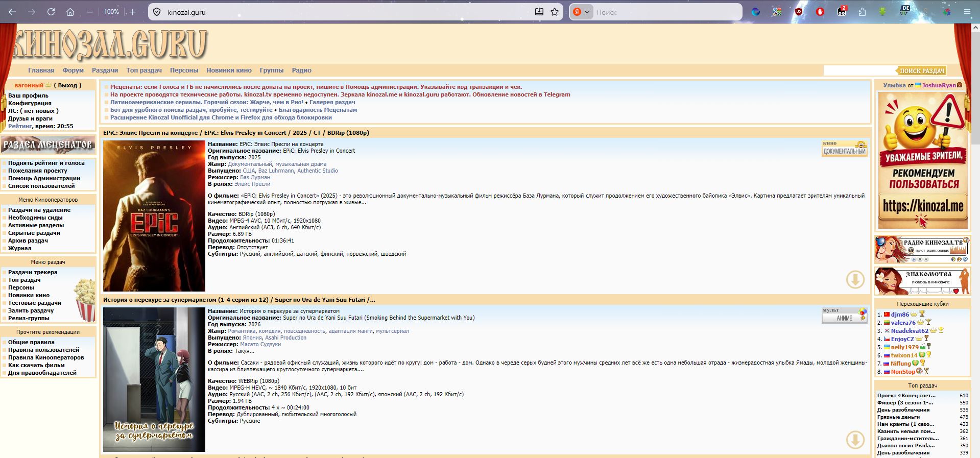Viewport: 980px width, 458px height.
Task: Open Архив раздач link
Action: [28, 240]
